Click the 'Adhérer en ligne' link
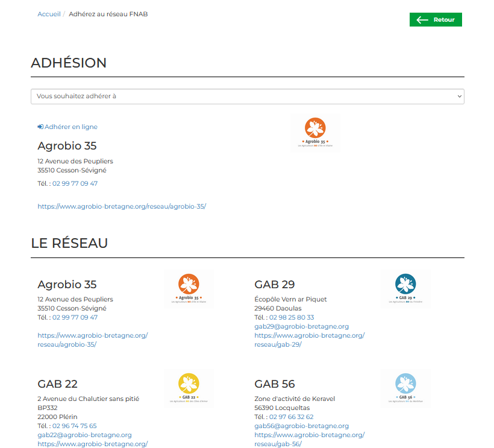Image resolution: width=494 pixels, height=448 pixels. click(71, 127)
